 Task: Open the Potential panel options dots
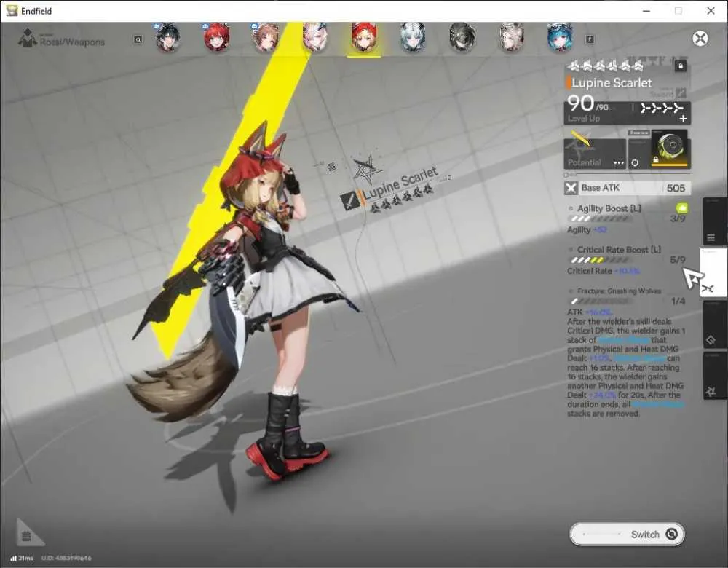(619, 163)
